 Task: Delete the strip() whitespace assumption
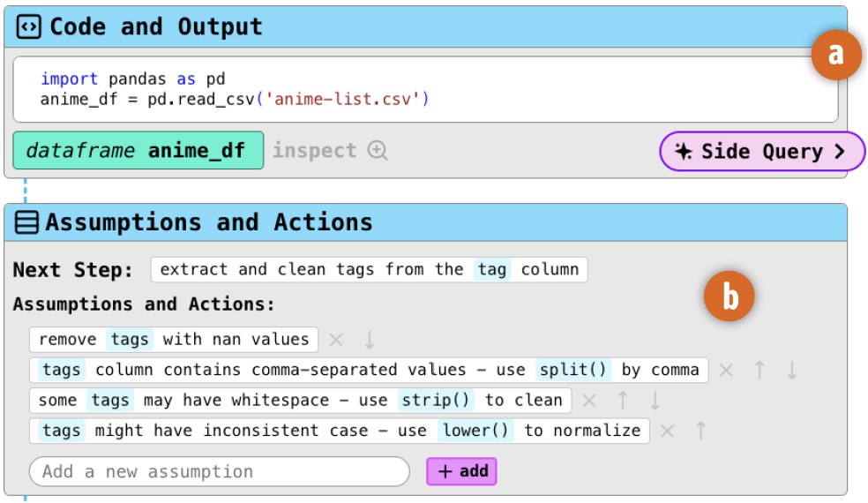(589, 401)
